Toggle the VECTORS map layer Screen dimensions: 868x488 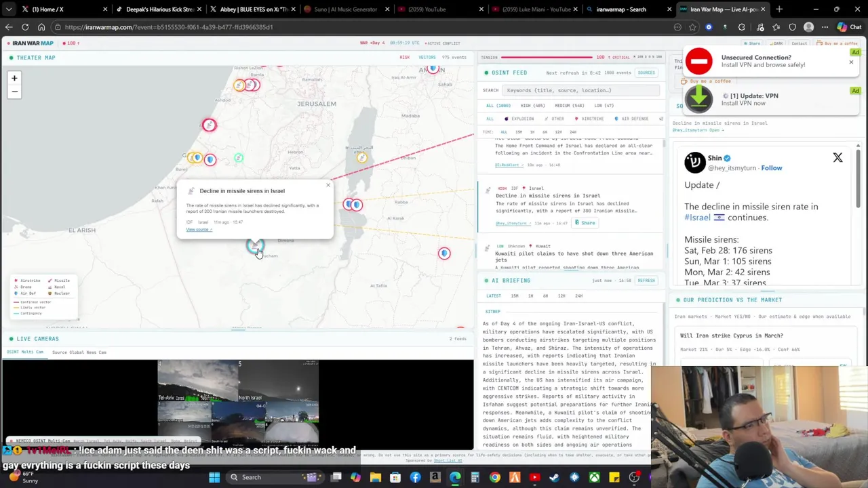point(427,58)
